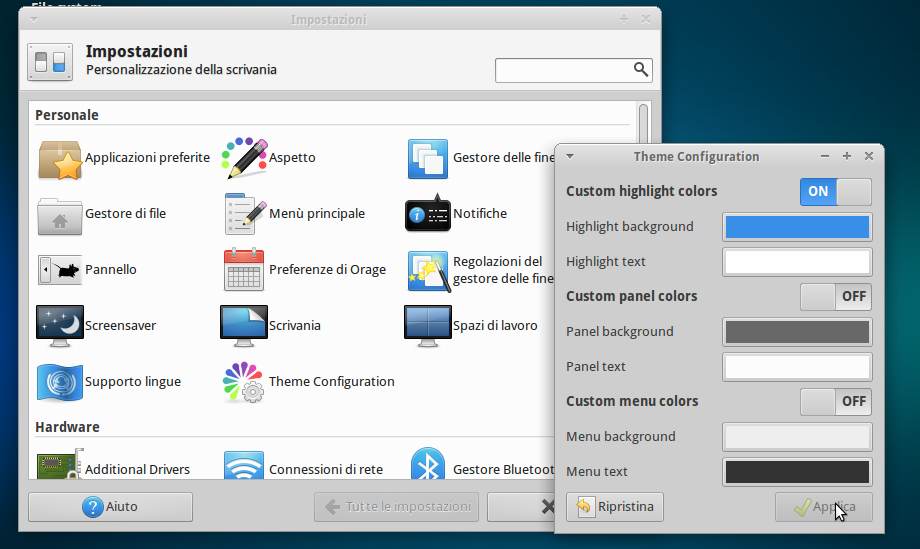Open Additional Drivers
The image size is (920, 549).
click(113, 465)
